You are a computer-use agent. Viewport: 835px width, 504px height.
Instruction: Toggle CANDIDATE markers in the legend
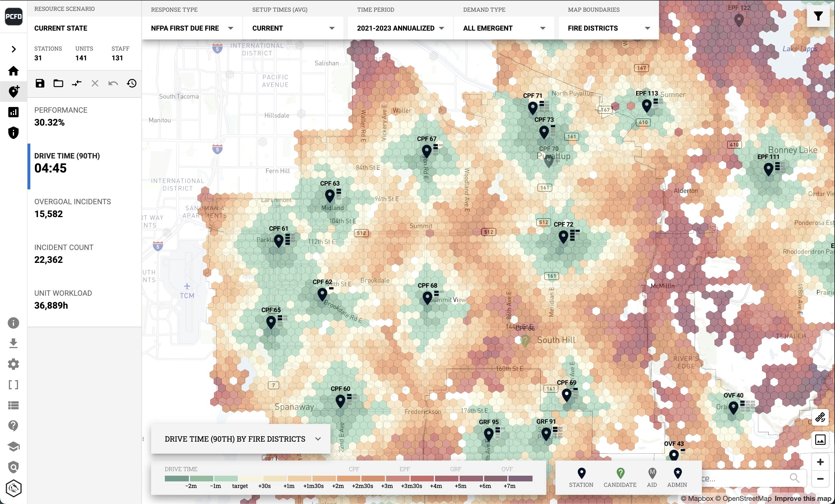620,477
